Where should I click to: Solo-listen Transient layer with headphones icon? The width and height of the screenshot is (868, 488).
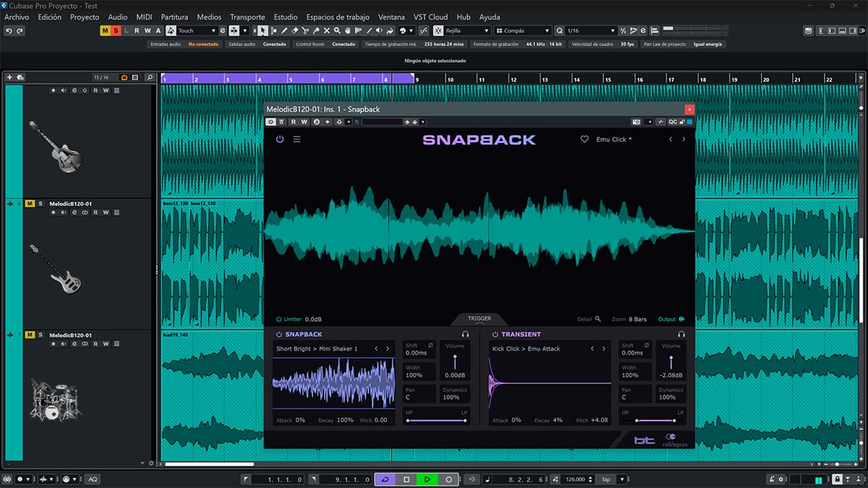point(681,335)
